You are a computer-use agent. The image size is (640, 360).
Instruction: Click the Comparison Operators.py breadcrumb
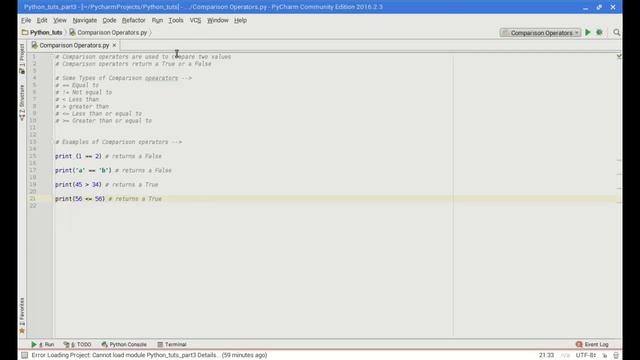click(x=108, y=33)
